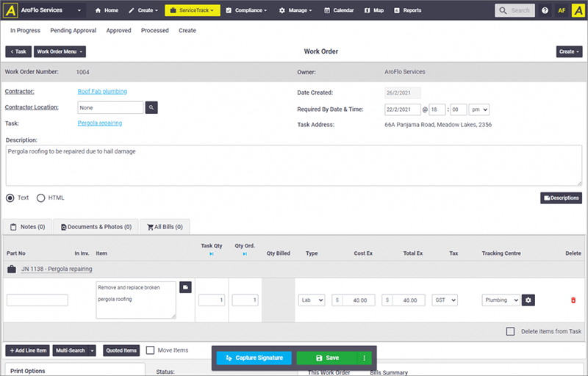Open the Work Order Menu dropdown
This screenshot has width=588, height=376.
pos(60,51)
